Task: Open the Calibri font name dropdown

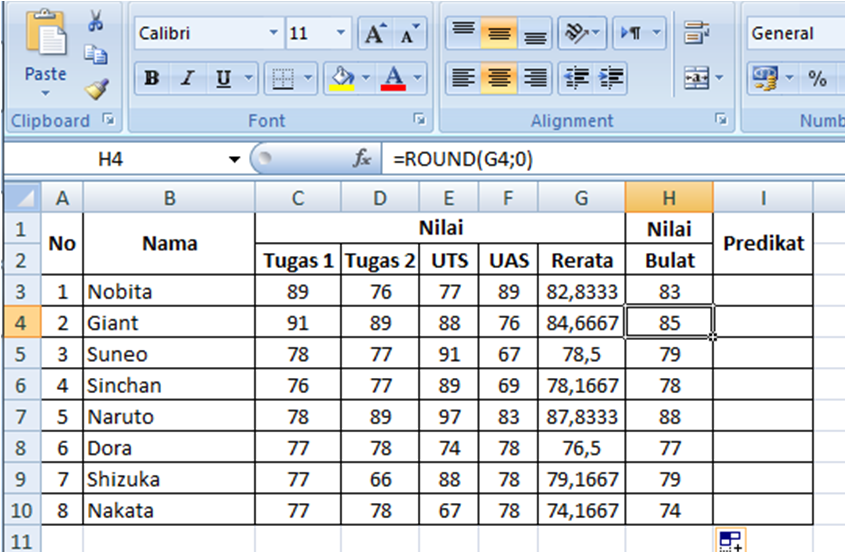Action: click(274, 33)
